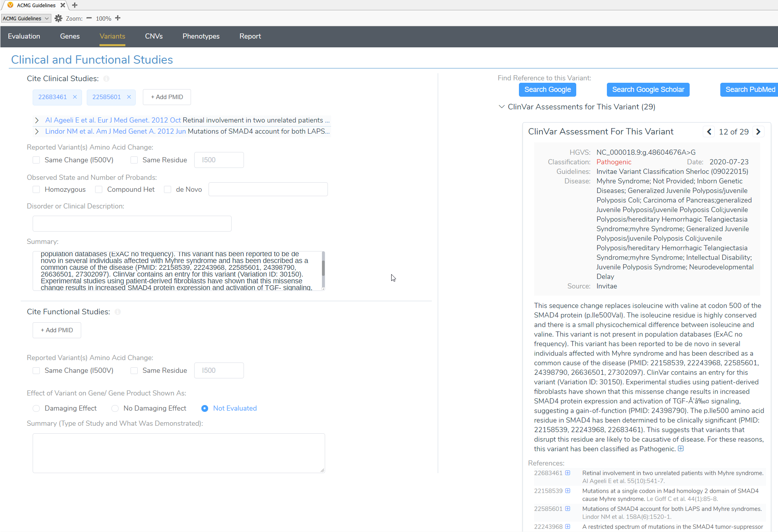Open the info tooltip beside Cite Functional Studies
This screenshot has height=532, width=778.
click(118, 312)
